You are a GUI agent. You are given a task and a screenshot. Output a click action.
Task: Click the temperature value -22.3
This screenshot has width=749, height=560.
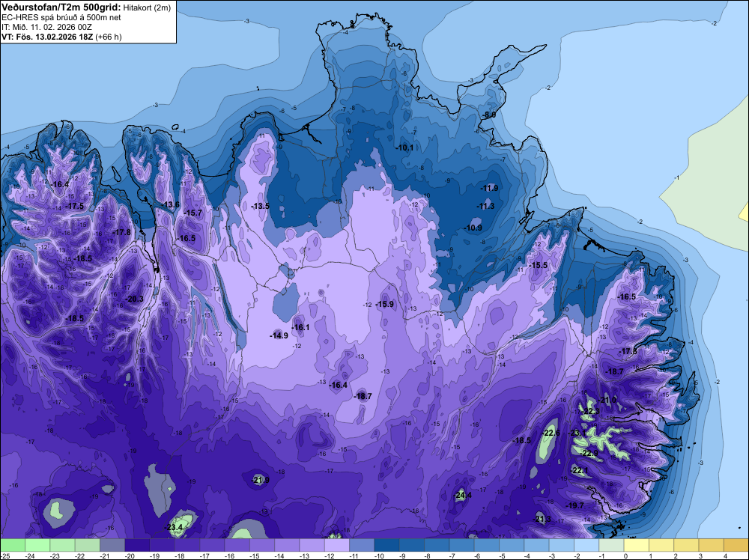590,412
